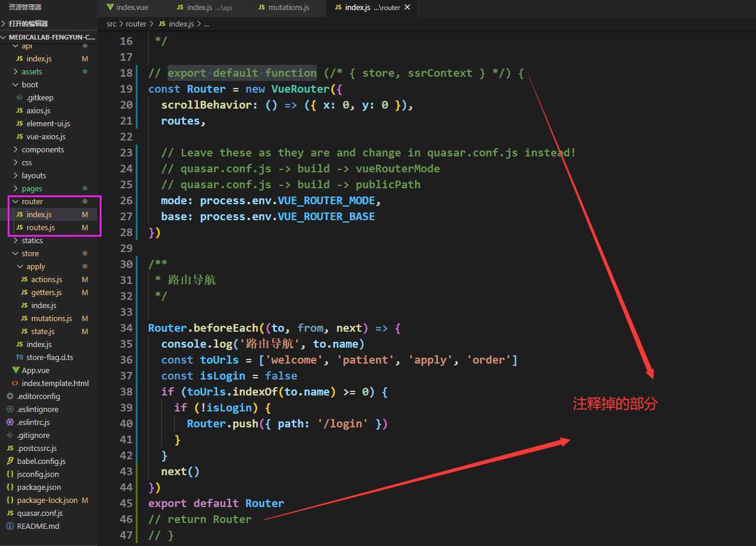Click line number 19 in the gutter
Viewport: 756px width, 546px height.
126,89
